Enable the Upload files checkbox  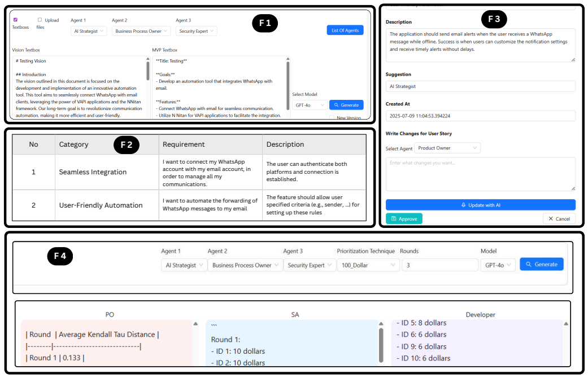pos(40,20)
